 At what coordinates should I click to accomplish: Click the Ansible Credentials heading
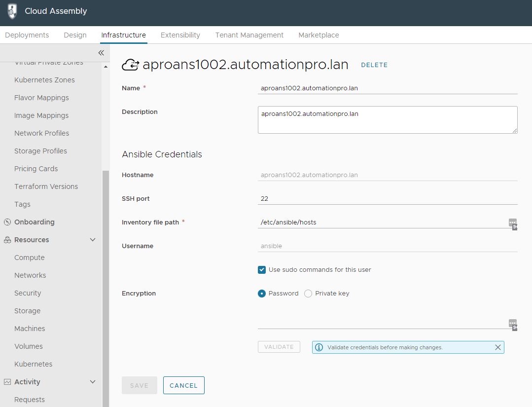click(x=162, y=154)
